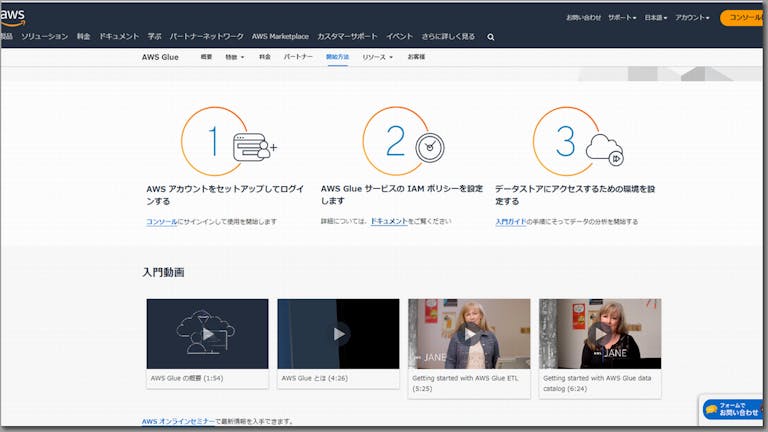Screen dimensions: 768x432
Task: Open ドキュメント in main navigation
Action: [119, 36]
